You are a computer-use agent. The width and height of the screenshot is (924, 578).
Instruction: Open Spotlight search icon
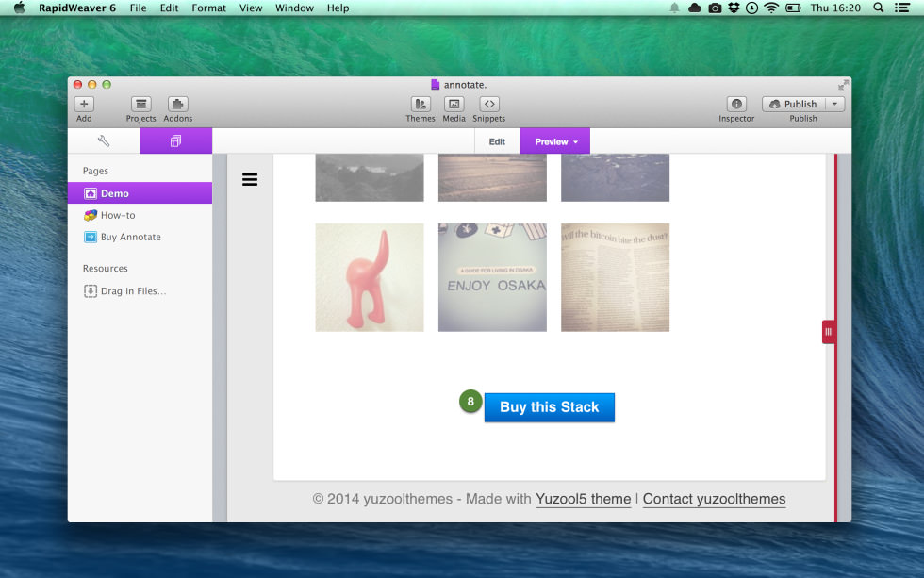point(878,8)
